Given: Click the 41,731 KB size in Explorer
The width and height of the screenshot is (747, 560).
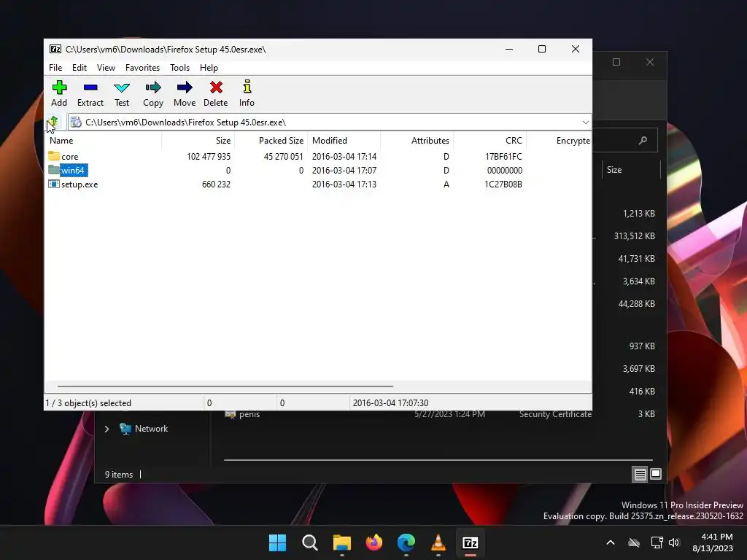Looking at the screenshot, I should (636, 259).
